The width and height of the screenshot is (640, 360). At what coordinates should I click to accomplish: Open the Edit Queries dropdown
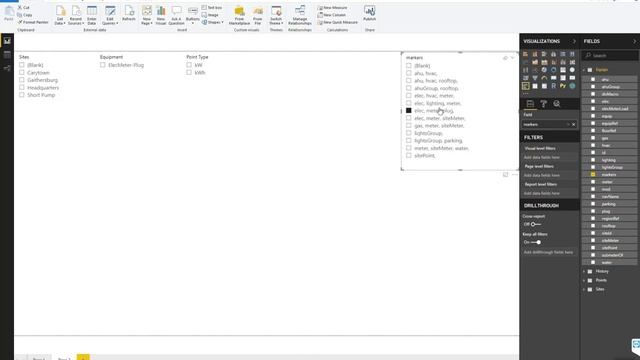110,15
